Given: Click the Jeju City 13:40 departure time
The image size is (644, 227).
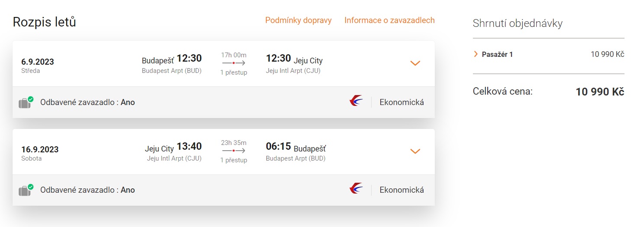Looking at the screenshot, I should 189,147.
